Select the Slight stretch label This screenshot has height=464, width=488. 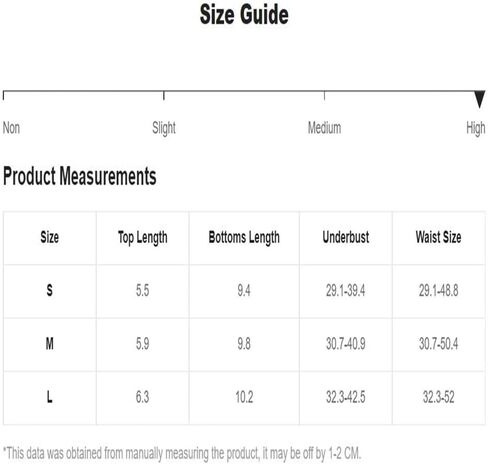click(x=164, y=128)
